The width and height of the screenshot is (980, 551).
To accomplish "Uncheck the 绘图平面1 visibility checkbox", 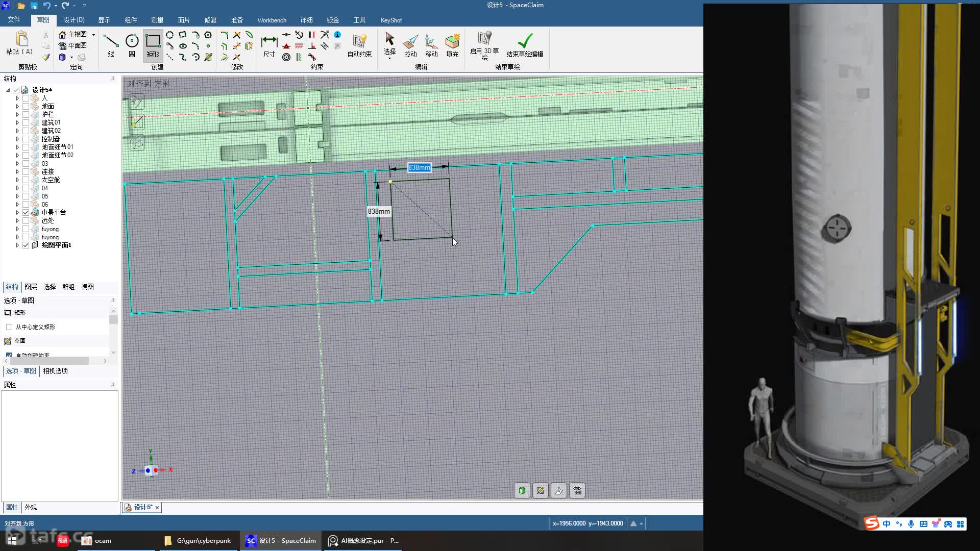I will pyautogui.click(x=26, y=245).
